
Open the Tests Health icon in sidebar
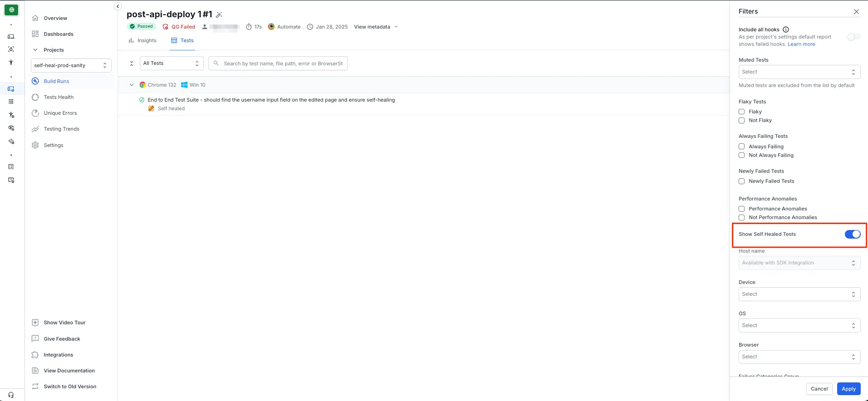pos(35,97)
